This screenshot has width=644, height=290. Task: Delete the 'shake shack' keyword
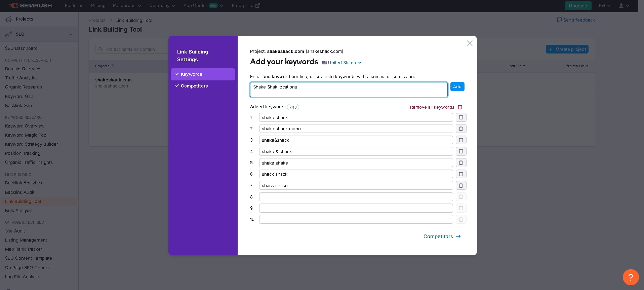(461, 117)
